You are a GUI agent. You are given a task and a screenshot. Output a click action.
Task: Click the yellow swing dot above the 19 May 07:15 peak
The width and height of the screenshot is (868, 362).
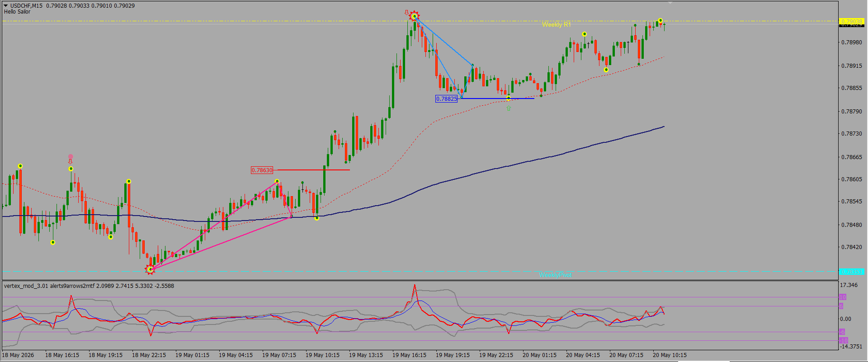click(x=277, y=182)
